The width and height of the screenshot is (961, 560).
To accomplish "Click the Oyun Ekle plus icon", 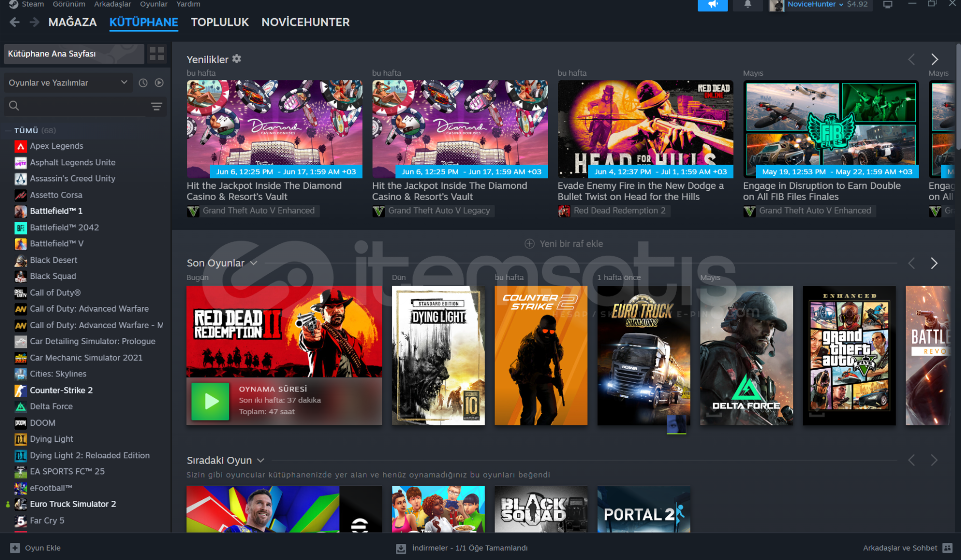I will [15, 548].
